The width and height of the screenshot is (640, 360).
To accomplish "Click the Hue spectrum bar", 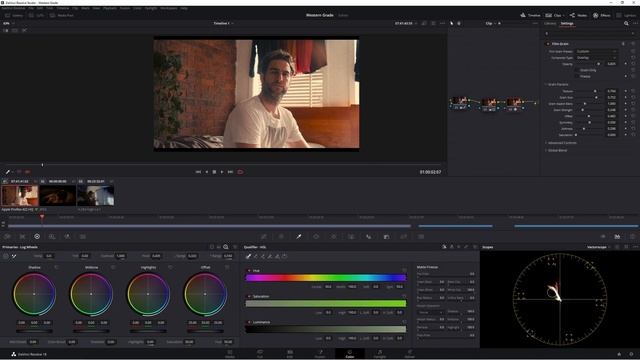I will click(x=326, y=278).
